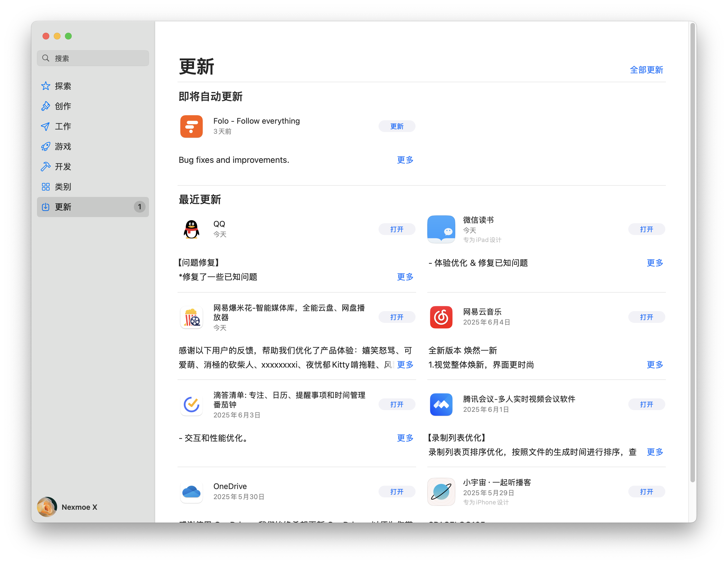This screenshot has width=728, height=564.
Task: Click the update count badge 1
Action: [139, 207]
